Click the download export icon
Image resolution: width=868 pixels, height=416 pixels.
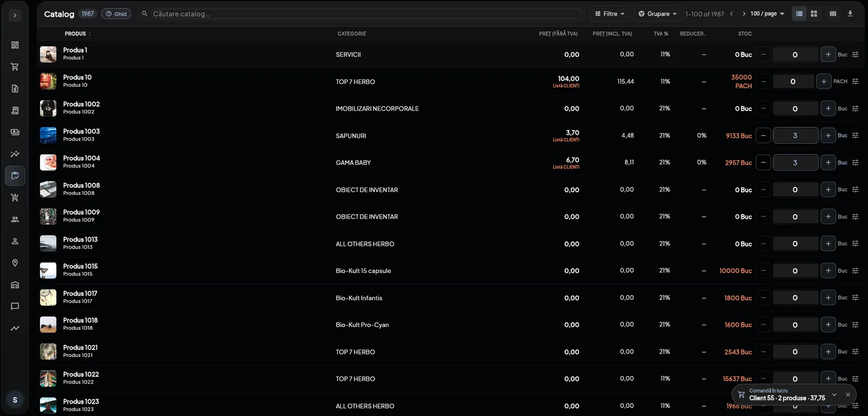click(x=850, y=13)
